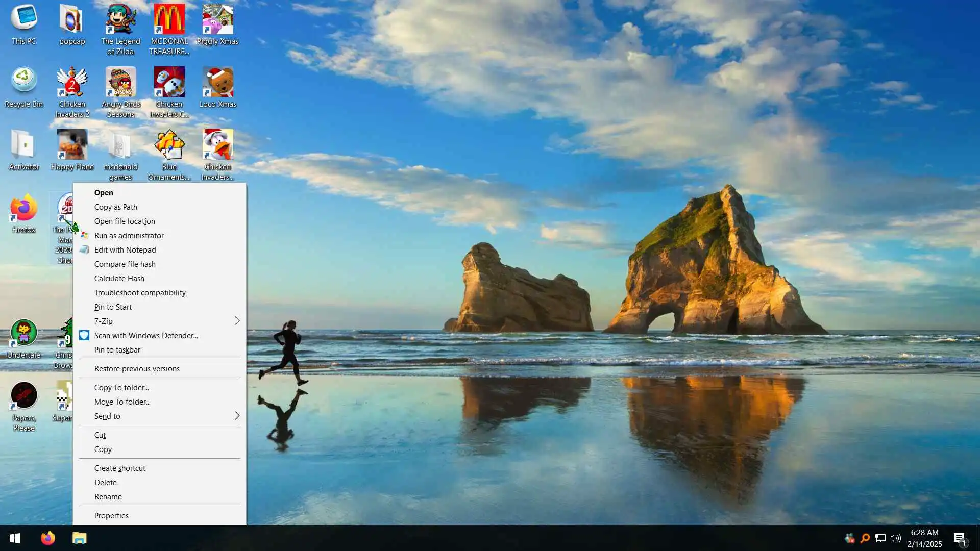Click the Windows Start button

click(15, 538)
